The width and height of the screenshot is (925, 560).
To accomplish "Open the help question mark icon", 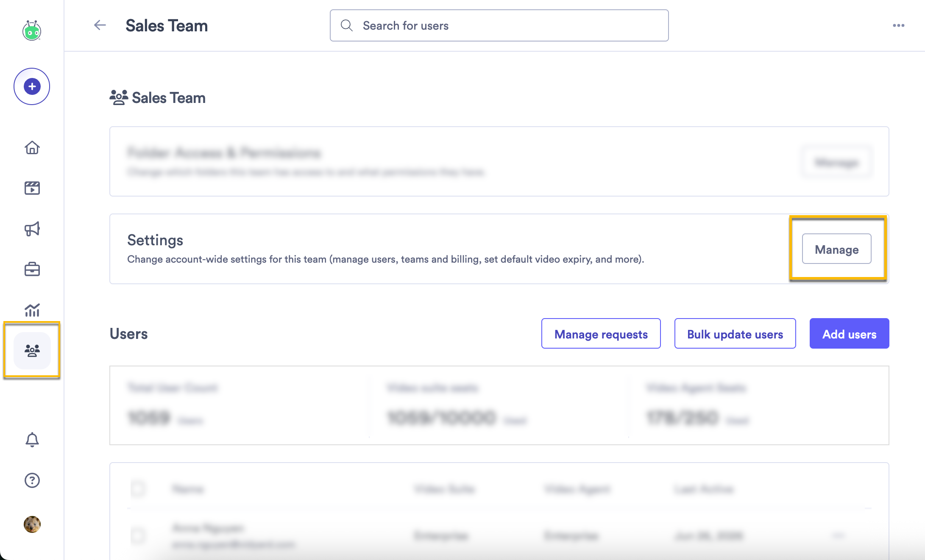I will 32,480.
